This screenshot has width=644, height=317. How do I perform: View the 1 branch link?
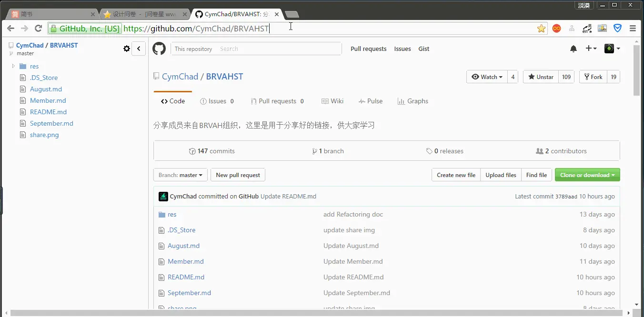328,151
